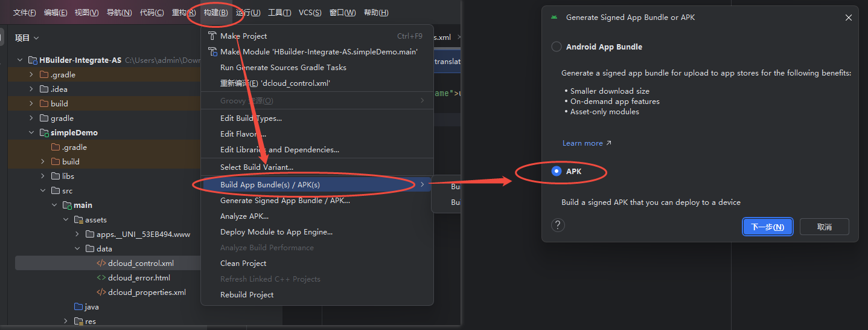The width and height of the screenshot is (868, 330).
Task: Open the 构建(B) menu
Action: click(x=215, y=13)
